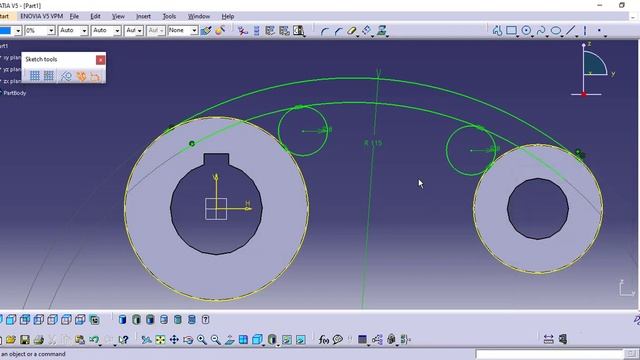The width and height of the screenshot is (640, 360).
Task: Open the 0% transparency dropdown
Action: 51,31
